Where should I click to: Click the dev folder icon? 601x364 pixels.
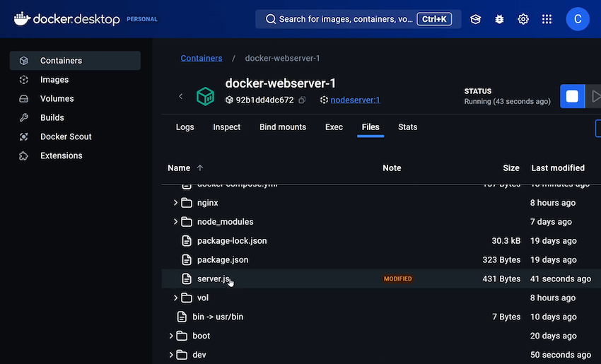[x=182, y=355]
